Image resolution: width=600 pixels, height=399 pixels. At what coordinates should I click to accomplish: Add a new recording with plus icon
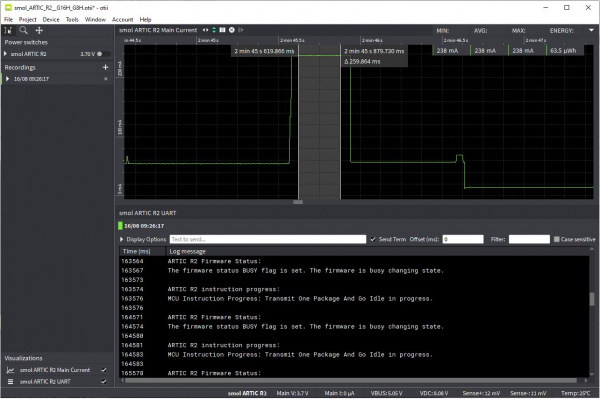tap(106, 67)
